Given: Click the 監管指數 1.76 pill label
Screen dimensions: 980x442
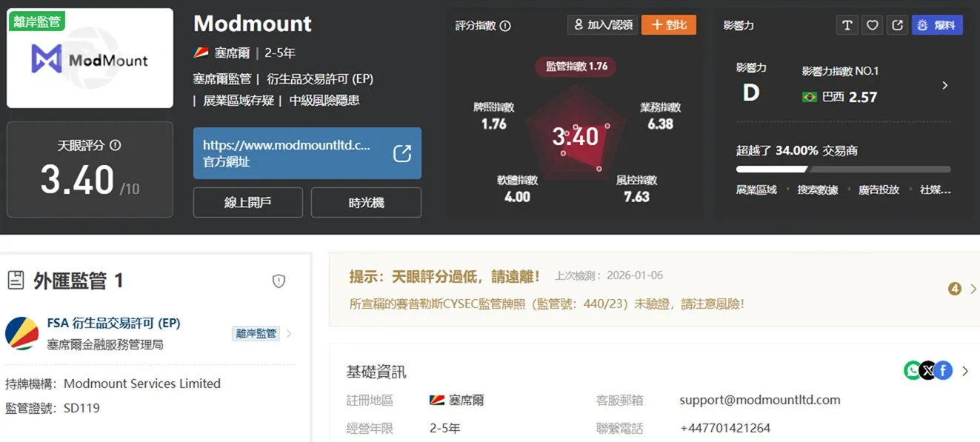Looking at the screenshot, I should (576, 66).
